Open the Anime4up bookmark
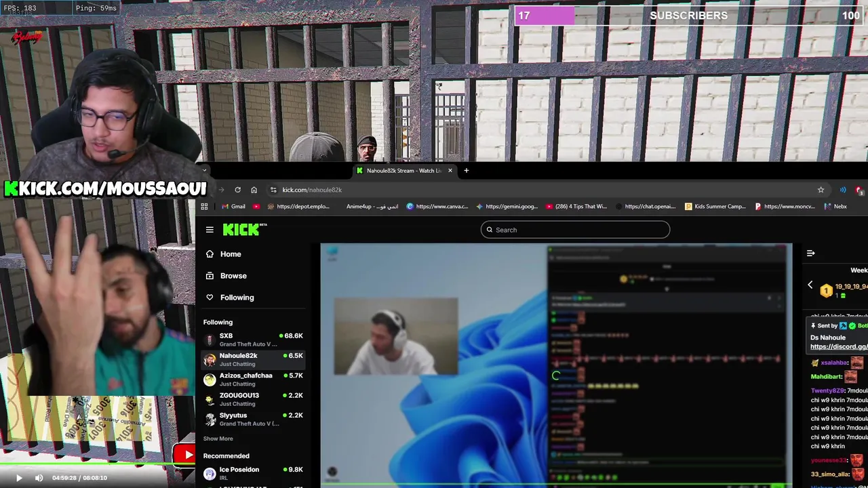 tap(372, 207)
